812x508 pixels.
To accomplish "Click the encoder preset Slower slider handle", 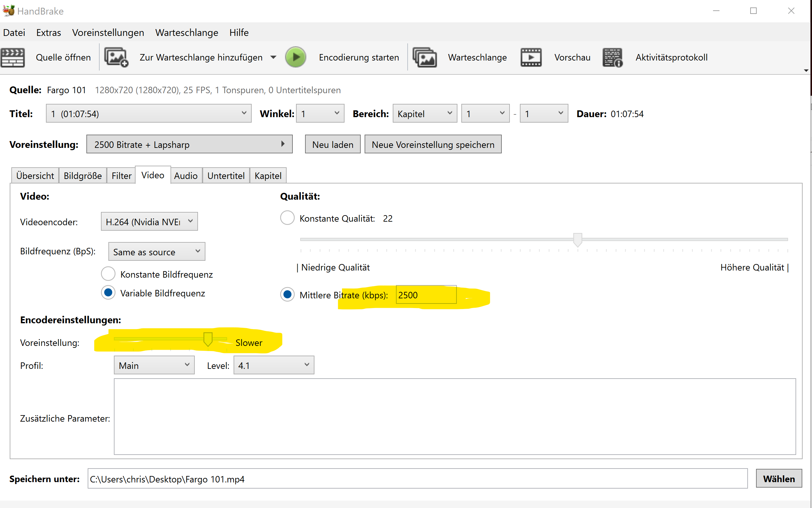I will (208, 339).
